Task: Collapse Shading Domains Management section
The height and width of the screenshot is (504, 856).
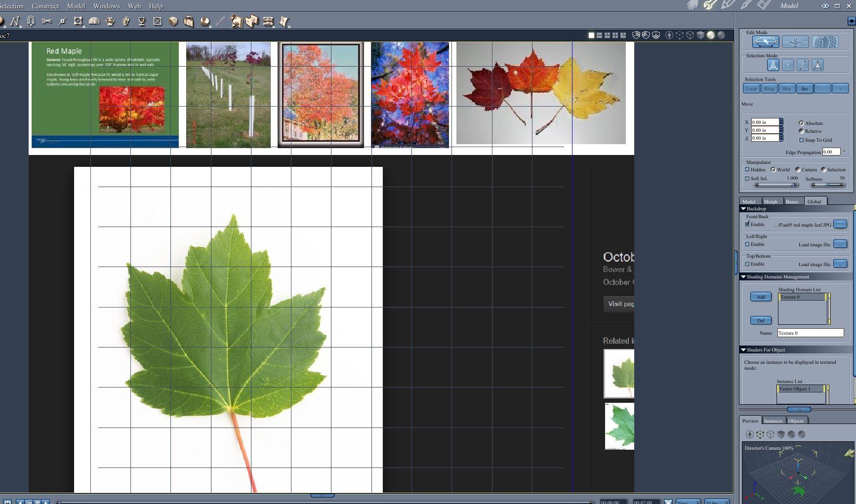Action: (743, 277)
